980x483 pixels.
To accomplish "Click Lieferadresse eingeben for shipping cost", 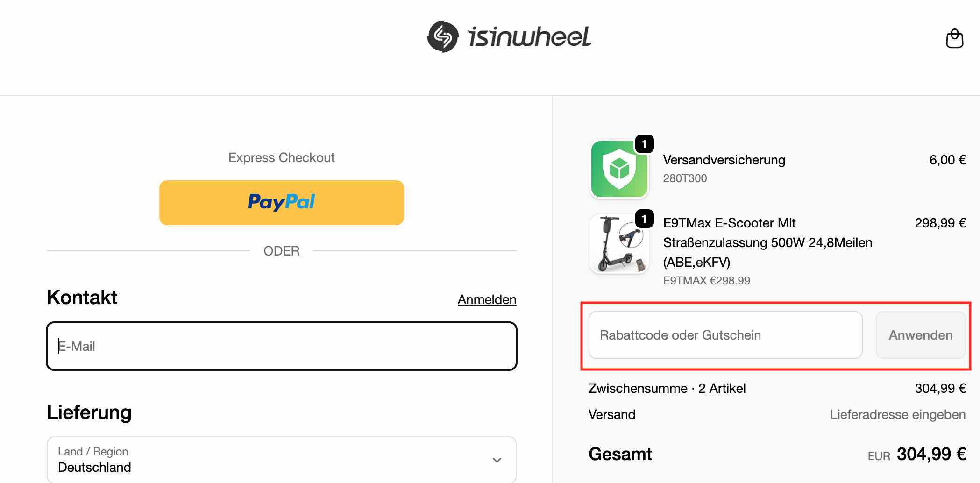I will pyautogui.click(x=897, y=414).
